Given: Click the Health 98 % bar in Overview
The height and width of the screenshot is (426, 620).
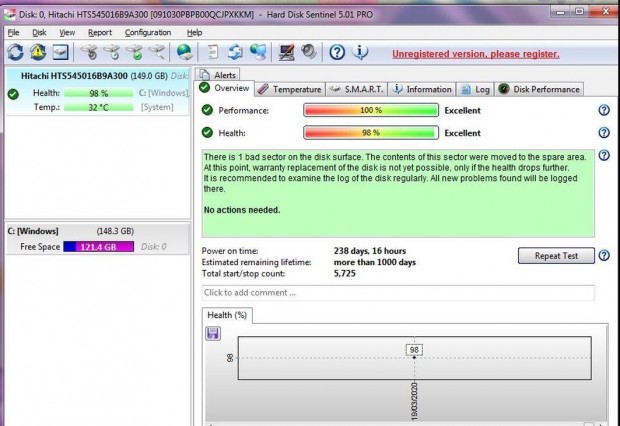Looking at the screenshot, I should [x=371, y=133].
